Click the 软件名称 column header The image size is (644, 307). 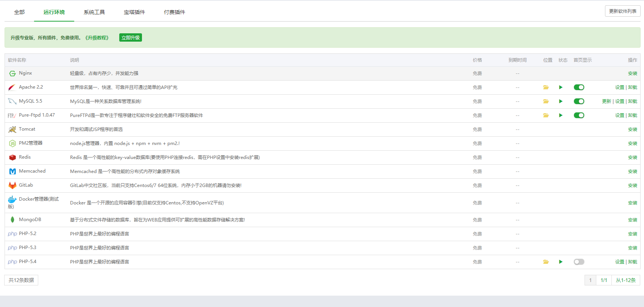point(17,60)
